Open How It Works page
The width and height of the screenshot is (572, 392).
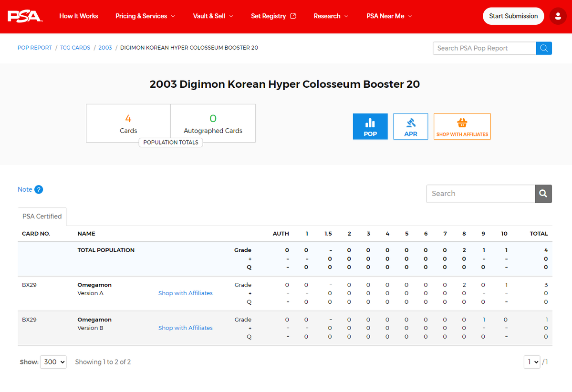coord(78,16)
